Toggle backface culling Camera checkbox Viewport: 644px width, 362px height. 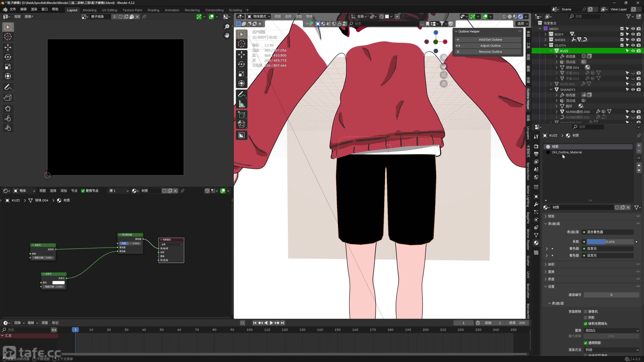[x=586, y=311]
